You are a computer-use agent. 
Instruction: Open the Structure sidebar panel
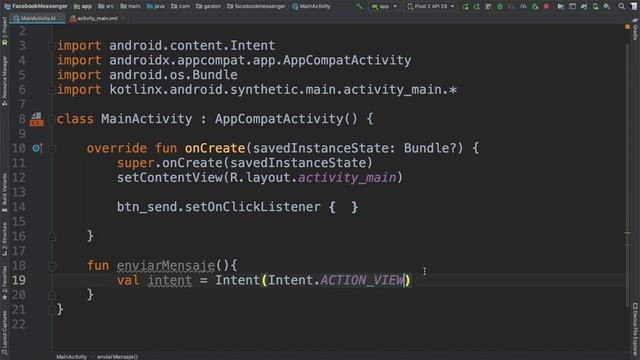pos(4,240)
